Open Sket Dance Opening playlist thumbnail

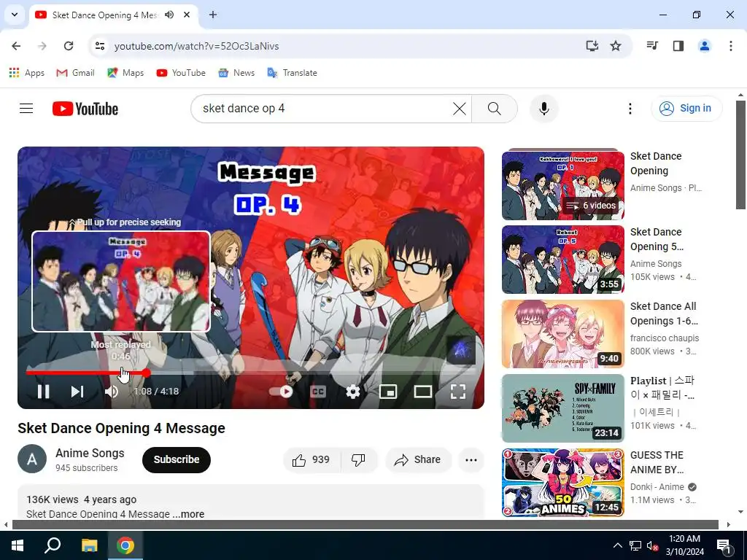point(563,184)
